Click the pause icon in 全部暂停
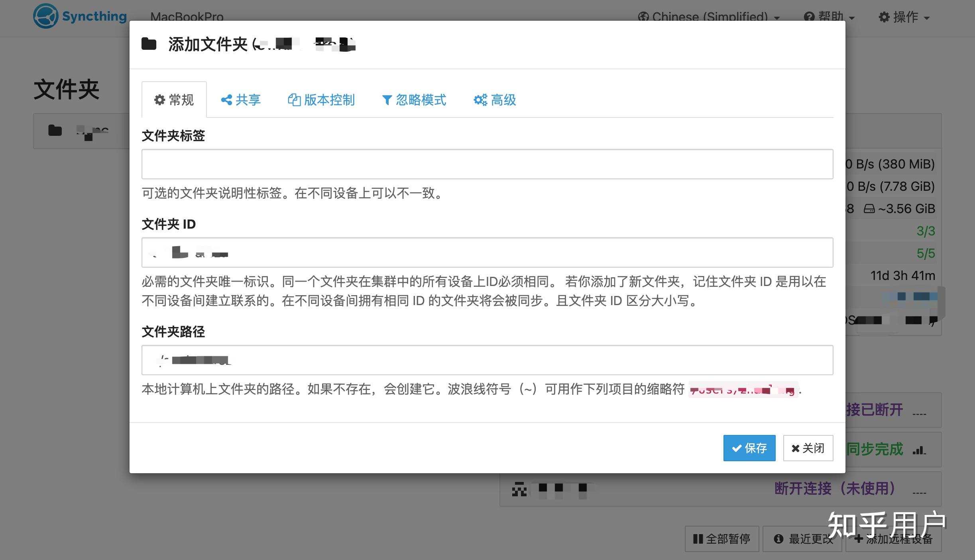This screenshot has width=975, height=560. point(698,539)
